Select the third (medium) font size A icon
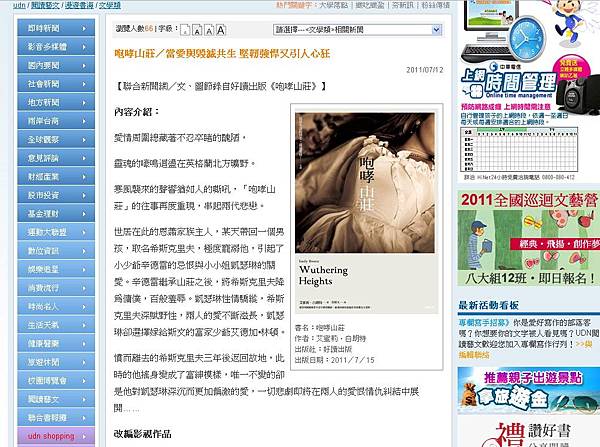The image size is (600, 447). [209, 30]
